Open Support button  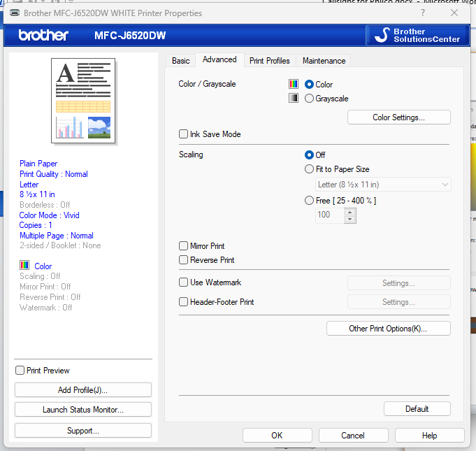(83, 430)
